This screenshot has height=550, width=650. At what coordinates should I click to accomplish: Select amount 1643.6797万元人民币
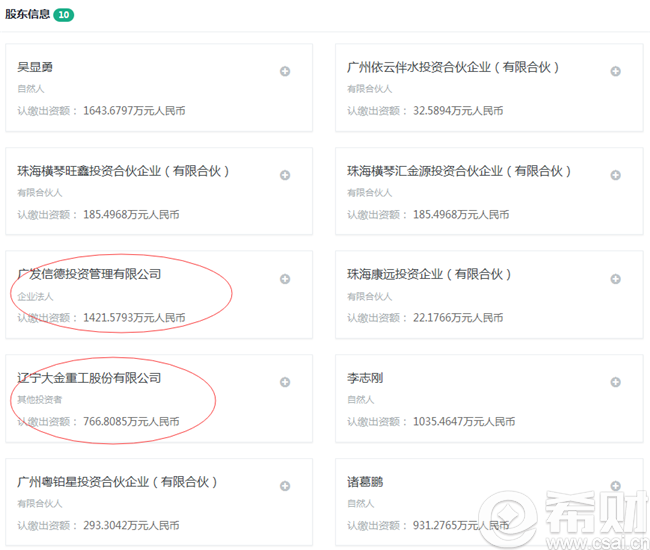click(x=134, y=111)
